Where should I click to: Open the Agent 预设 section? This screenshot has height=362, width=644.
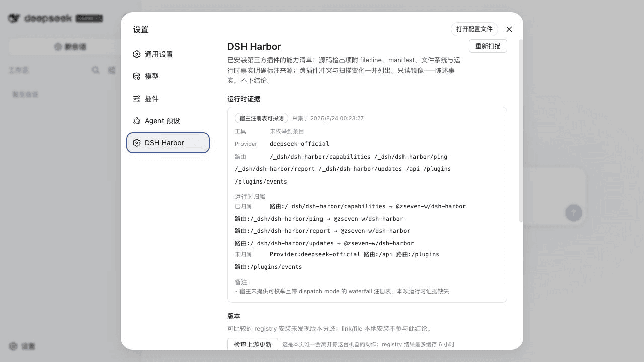tap(168, 121)
